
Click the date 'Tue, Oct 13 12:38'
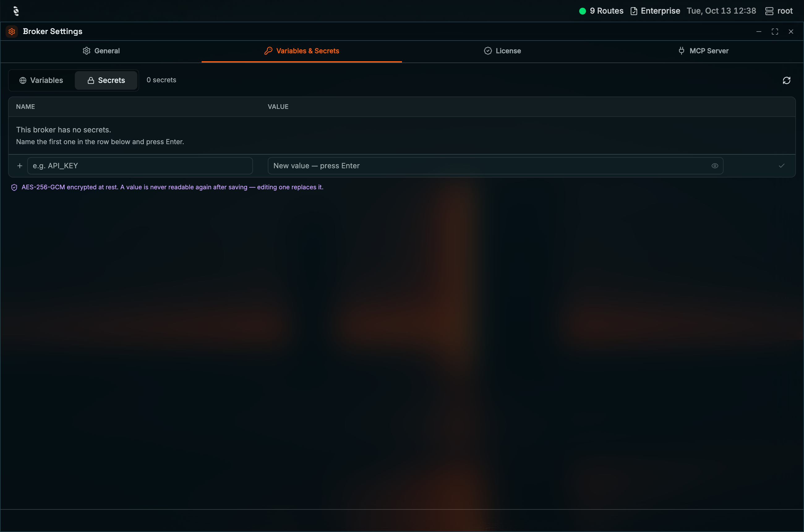(x=721, y=11)
